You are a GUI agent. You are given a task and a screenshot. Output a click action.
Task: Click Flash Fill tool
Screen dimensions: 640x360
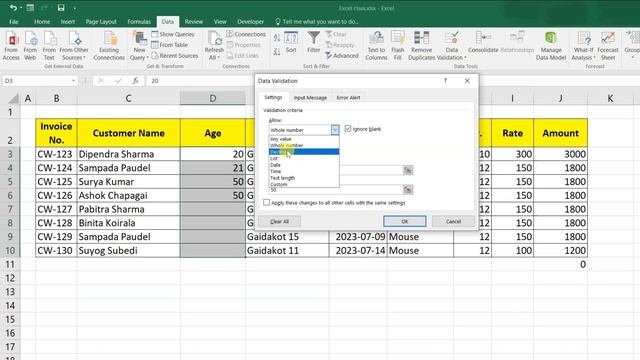pyautogui.click(x=398, y=46)
